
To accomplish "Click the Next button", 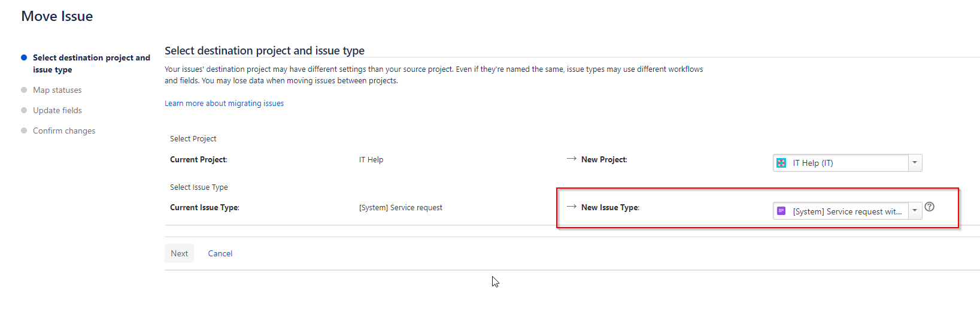I will [x=180, y=253].
